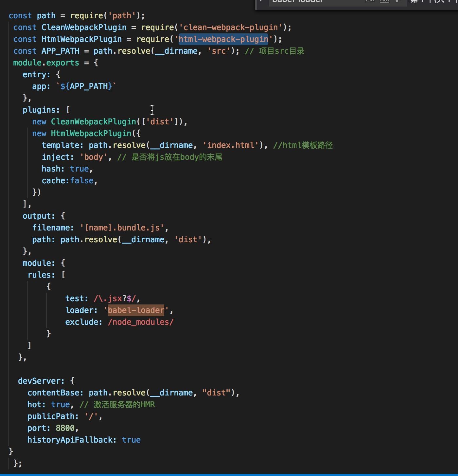Click the test: key
Viewport: 458px width, 476px height.
pyautogui.click(x=77, y=299)
